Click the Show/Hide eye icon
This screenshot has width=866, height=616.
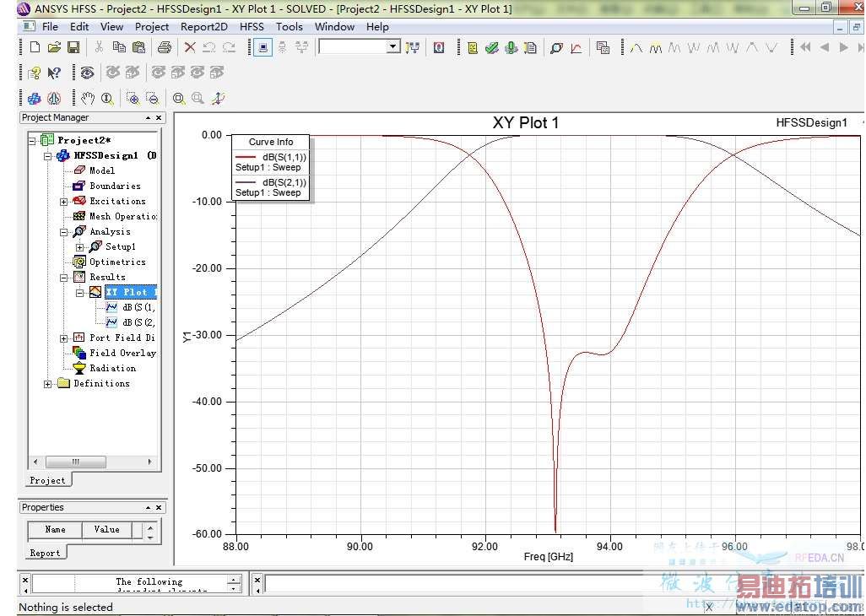[x=87, y=73]
